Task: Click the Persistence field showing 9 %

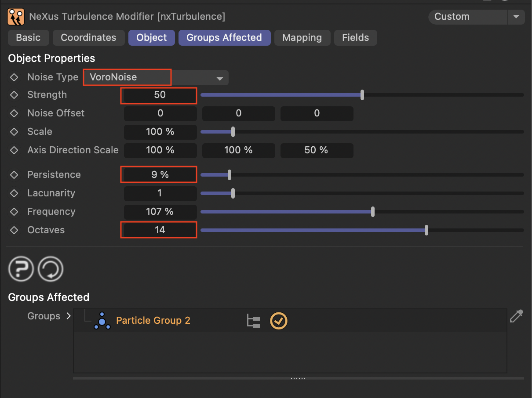Action: [160, 175]
